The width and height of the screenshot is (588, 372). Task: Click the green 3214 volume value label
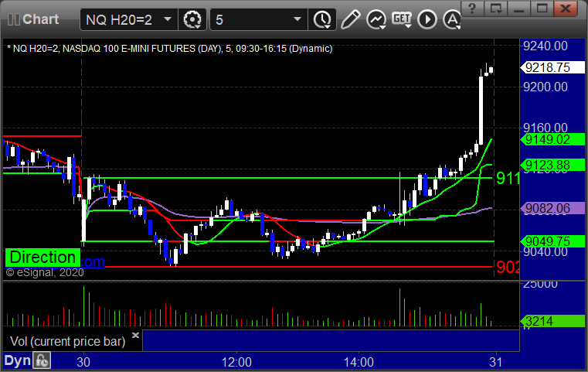[546, 321]
